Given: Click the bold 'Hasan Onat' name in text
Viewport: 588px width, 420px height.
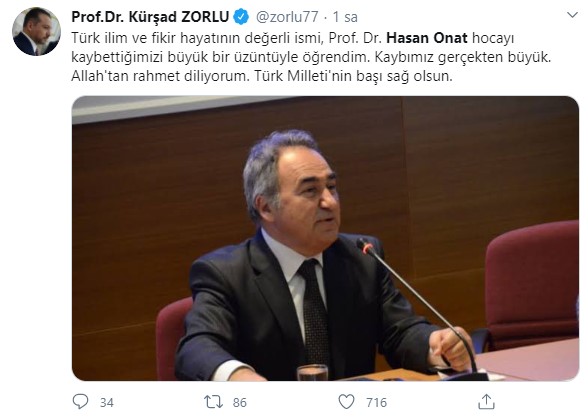Looking at the screenshot, I should (427, 38).
